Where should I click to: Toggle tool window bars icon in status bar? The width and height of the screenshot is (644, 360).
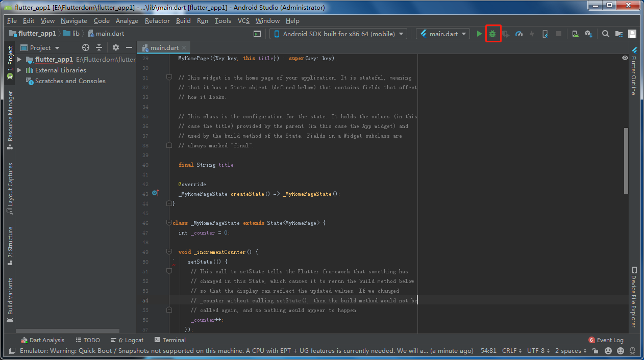pos(12,351)
